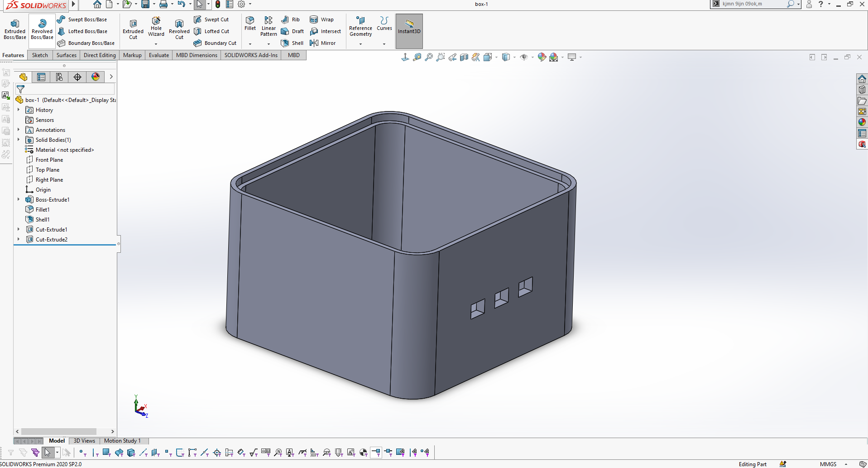Expand the Cut-Extrude2 feature
The height and width of the screenshot is (468, 868).
[x=19, y=239]
